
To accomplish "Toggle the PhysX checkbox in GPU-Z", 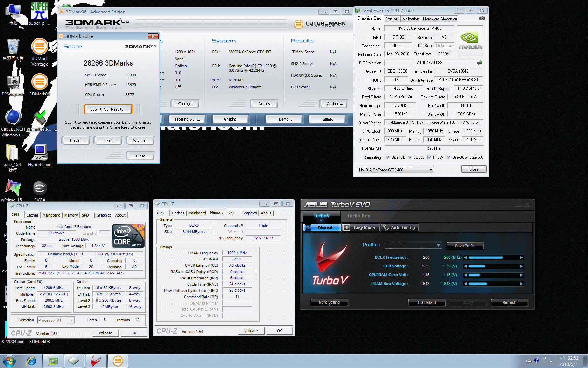I will click(429, 157).
